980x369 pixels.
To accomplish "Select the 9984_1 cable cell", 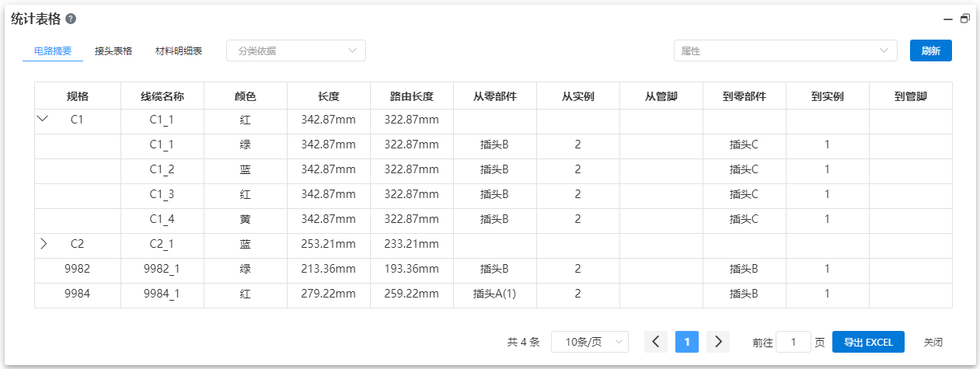I will pyautogui.click(x=162, y=293).
